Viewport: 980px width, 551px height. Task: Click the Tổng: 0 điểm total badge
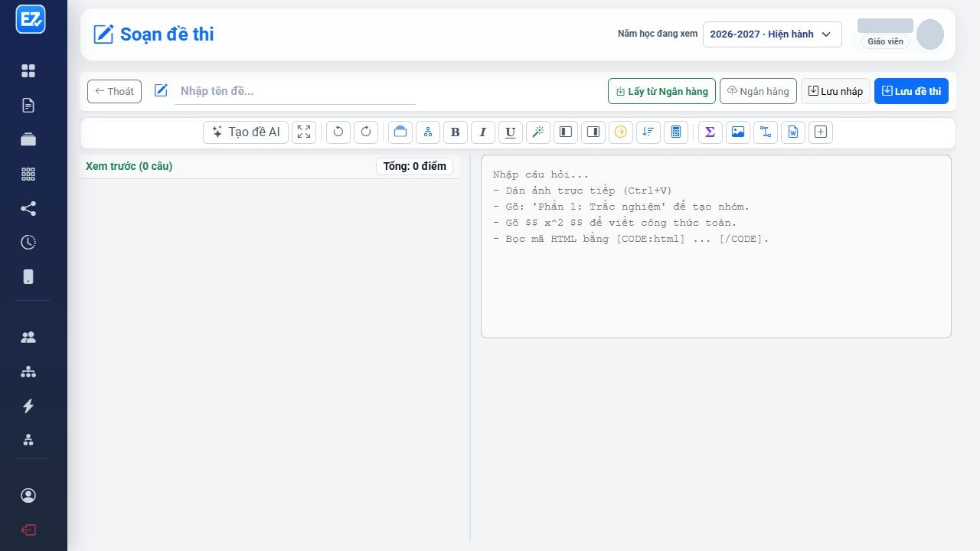pyautogui.click(x=414, y=166)
